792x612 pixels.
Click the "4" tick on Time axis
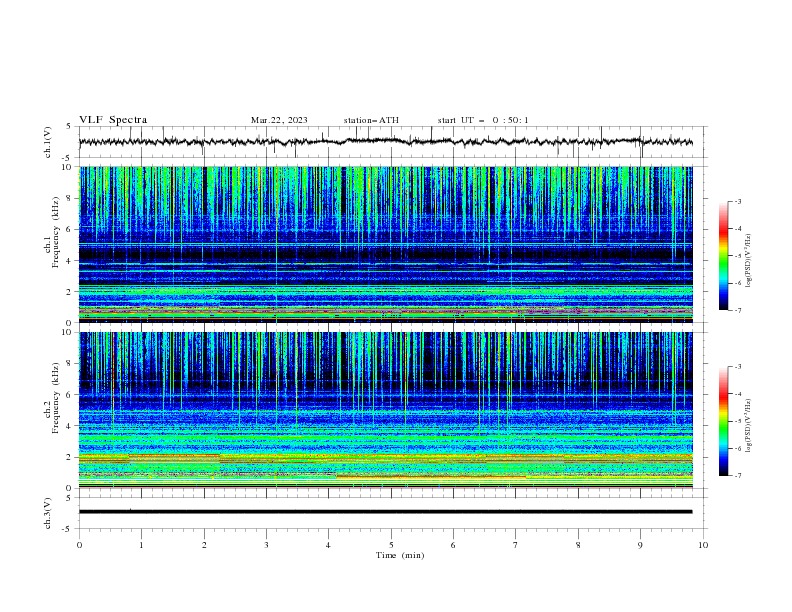(x=328, y=545)
